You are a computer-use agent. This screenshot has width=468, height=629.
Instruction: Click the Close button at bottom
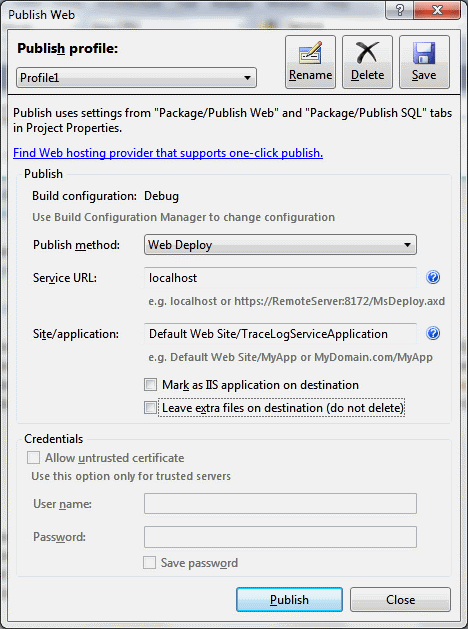[400, 600]
